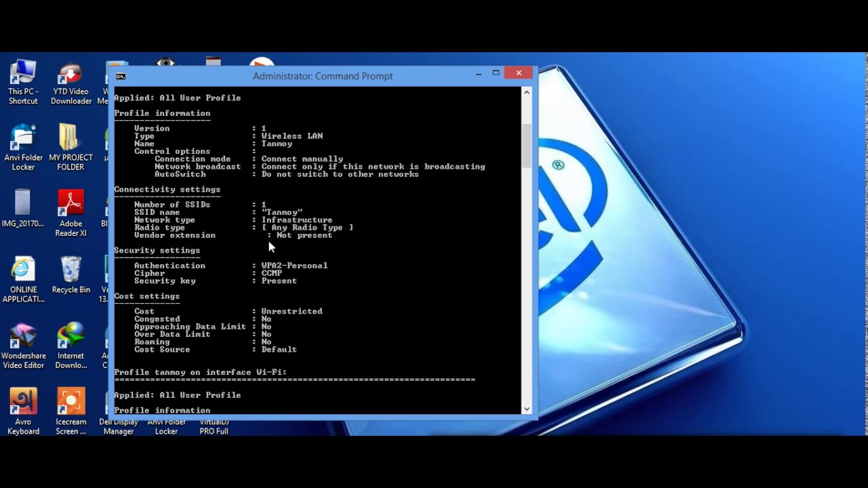Open YTD Video Downloader icon

(71, 83)
